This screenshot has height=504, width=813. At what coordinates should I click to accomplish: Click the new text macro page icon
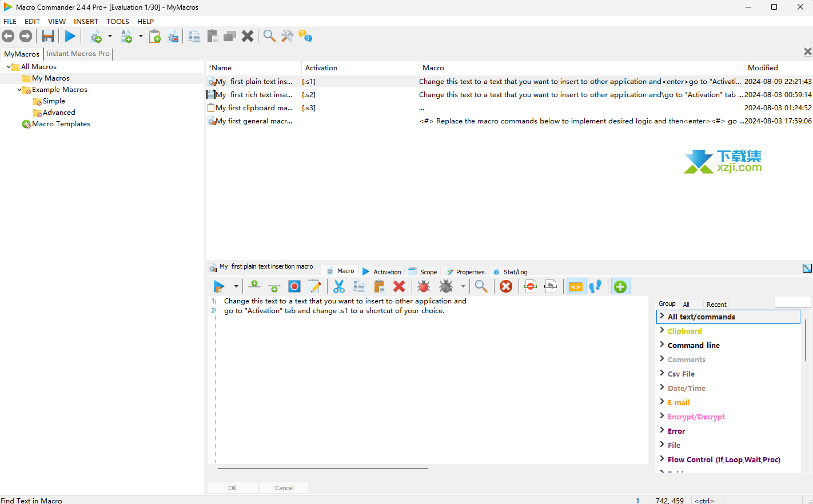pos(126,37)
